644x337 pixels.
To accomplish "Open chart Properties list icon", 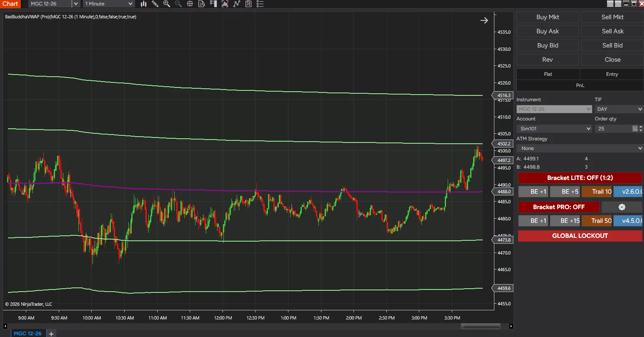I will point(260,4).
